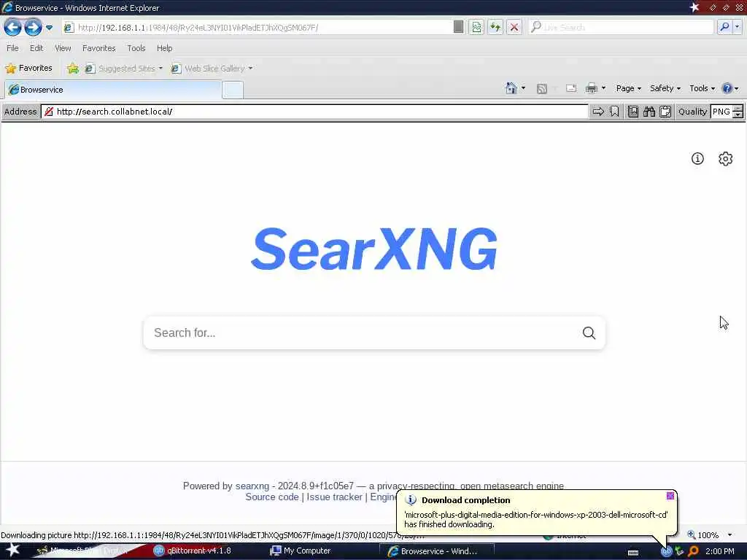
Task: Select the PNG Quality field
Action: 721,112
